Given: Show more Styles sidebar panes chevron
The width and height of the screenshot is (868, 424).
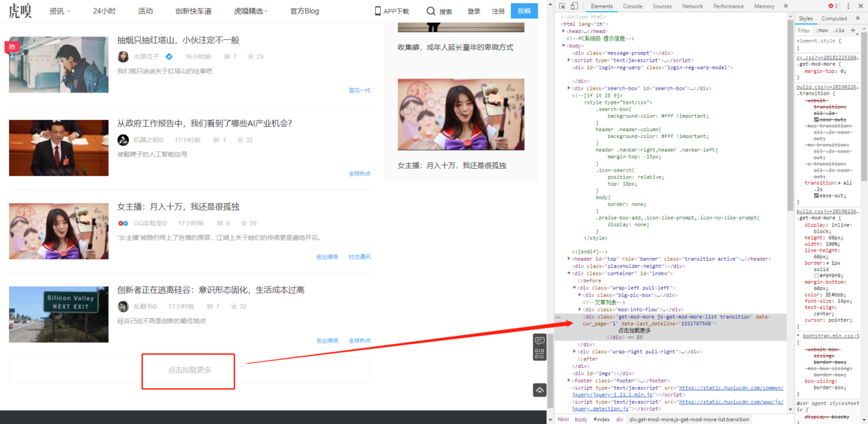Looking at the screenshot, I should coord(857,19).
